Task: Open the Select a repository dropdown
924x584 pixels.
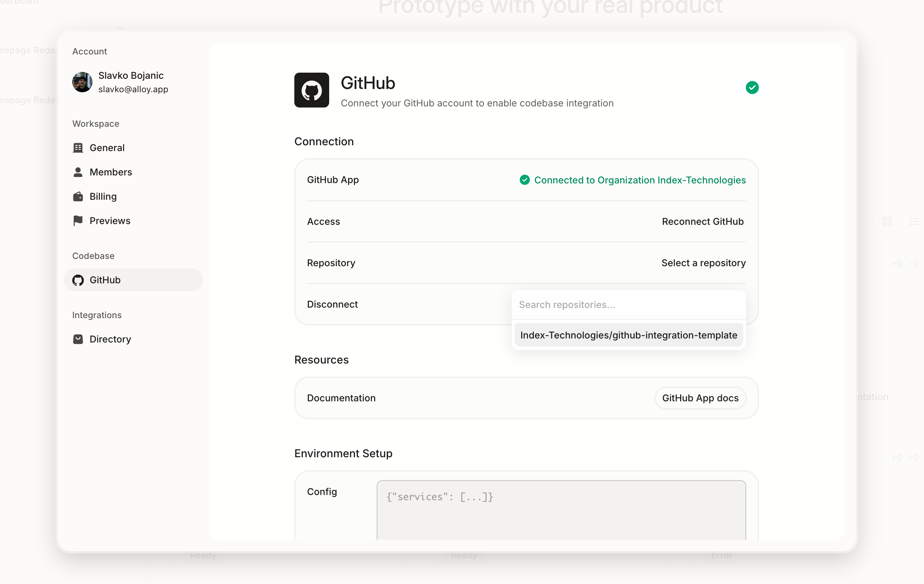Action: click(x=703, y=263)
